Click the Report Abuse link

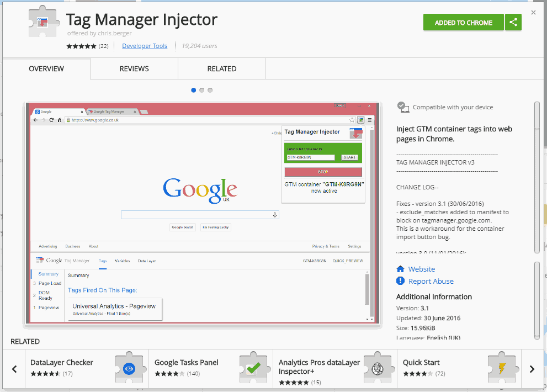[431, 282]
